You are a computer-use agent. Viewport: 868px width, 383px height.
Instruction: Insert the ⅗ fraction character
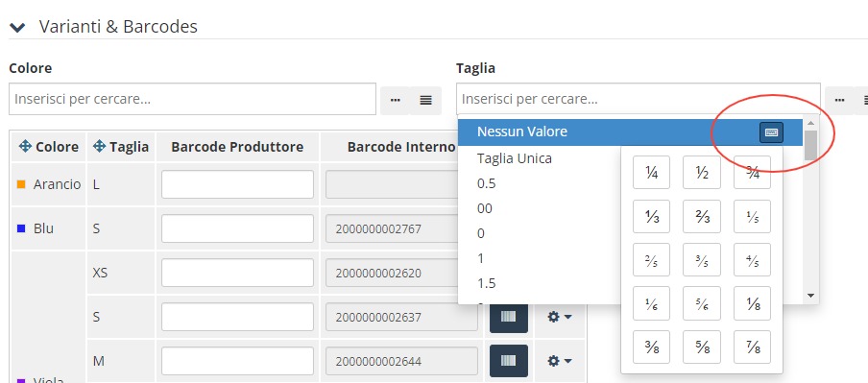(702, 259)
